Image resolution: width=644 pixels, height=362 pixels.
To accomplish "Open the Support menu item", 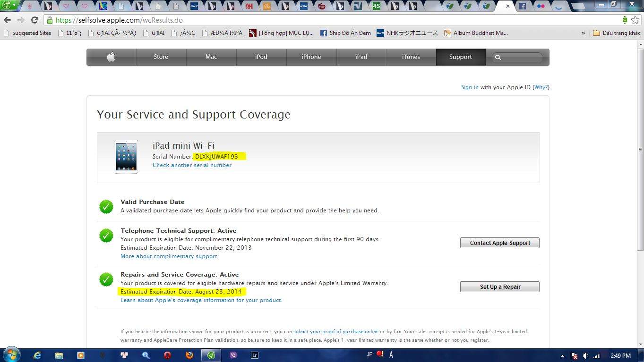I will click(461, 57).
